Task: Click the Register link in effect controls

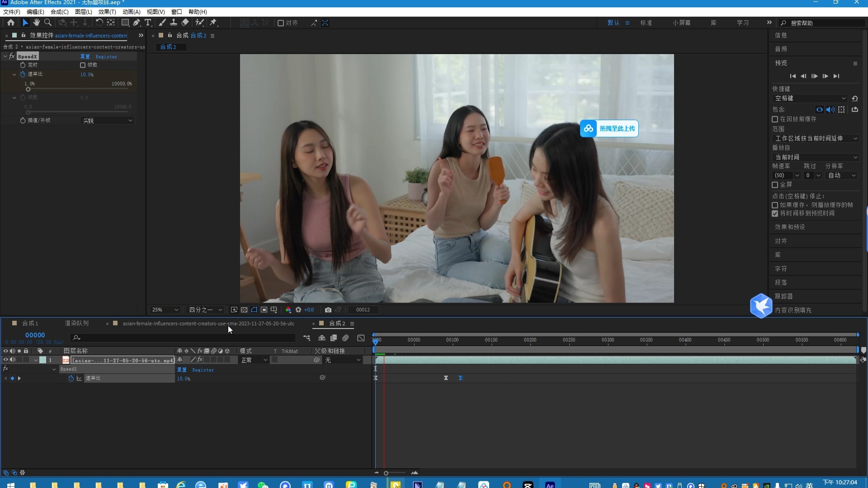Action: [x=106, y=56]
